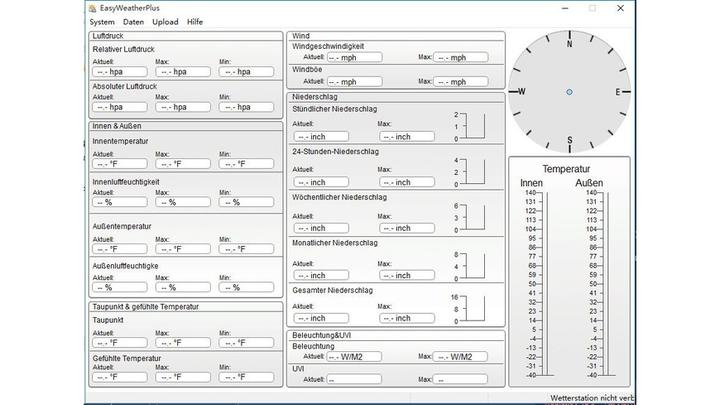Click Taupunkt Max field
Viewport: 720px width, 405px height.
183,343
